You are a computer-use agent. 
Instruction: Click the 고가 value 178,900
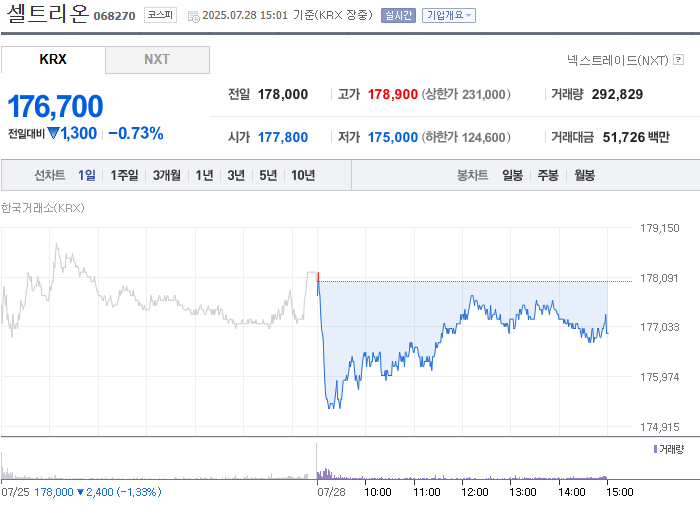tap(393, 94)
